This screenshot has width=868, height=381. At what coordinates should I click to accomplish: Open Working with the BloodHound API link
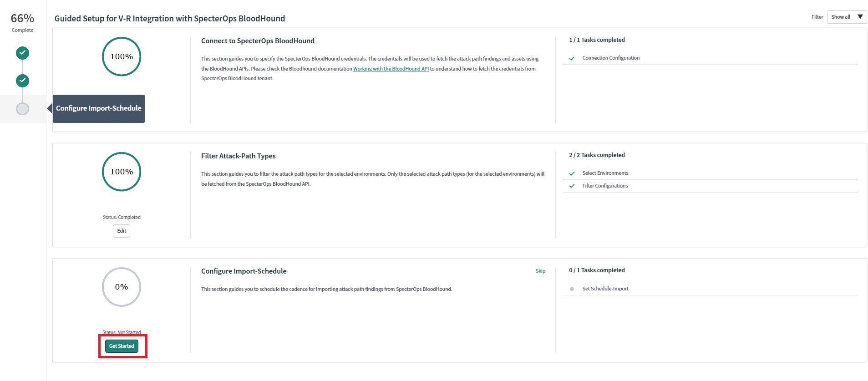point(391,69)
